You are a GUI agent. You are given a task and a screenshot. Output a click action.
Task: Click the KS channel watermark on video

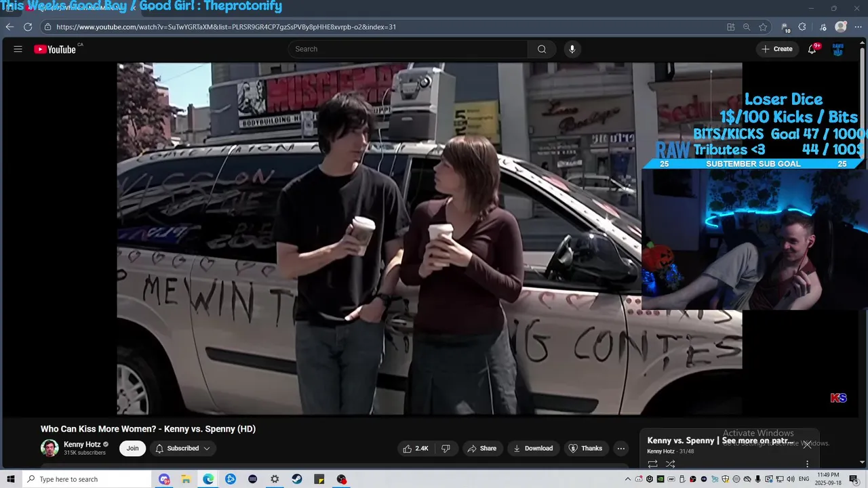[x=838, y=398]
